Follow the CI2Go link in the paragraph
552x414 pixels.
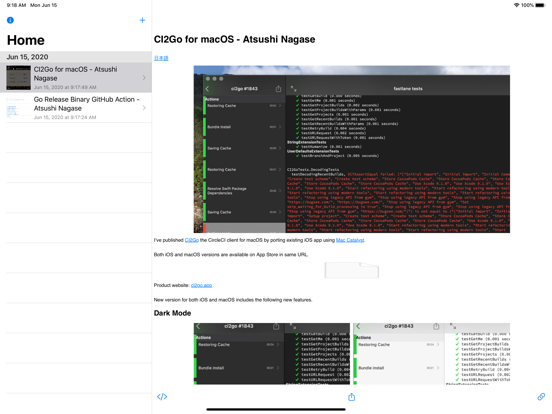(x=192, y=240)
